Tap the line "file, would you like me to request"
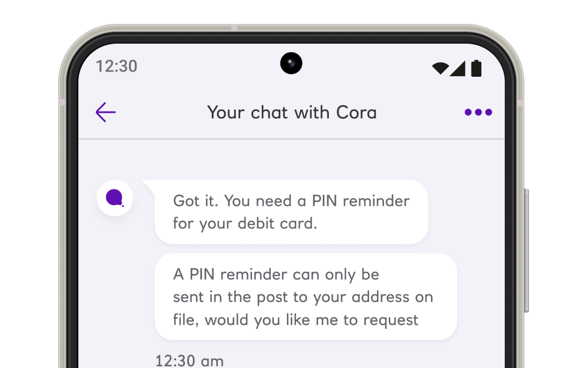The height and width of the screenshot is (368, 588). (296, 320)
